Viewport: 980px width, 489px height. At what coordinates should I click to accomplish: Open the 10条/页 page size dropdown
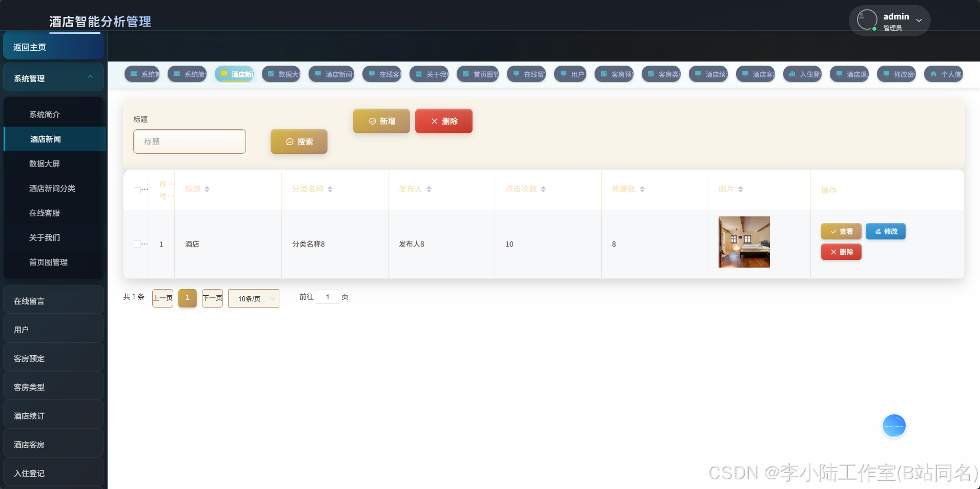[x=254, y=298]
